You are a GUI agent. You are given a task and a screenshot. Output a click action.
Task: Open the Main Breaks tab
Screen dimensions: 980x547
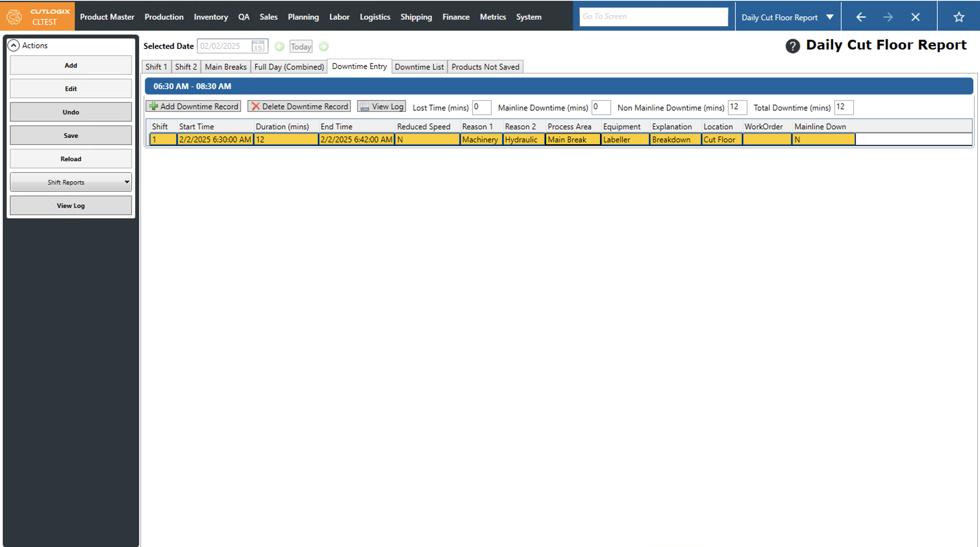226,67
